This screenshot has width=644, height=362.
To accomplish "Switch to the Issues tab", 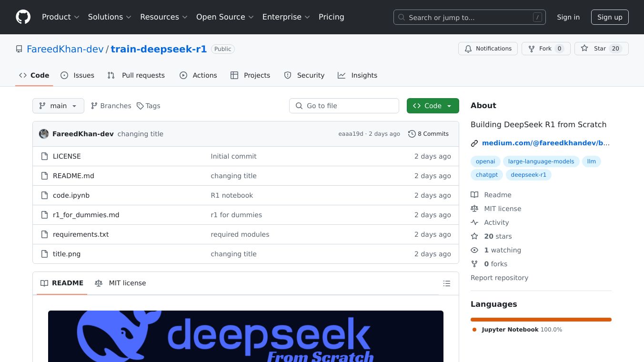I will [x=78, y=75].
